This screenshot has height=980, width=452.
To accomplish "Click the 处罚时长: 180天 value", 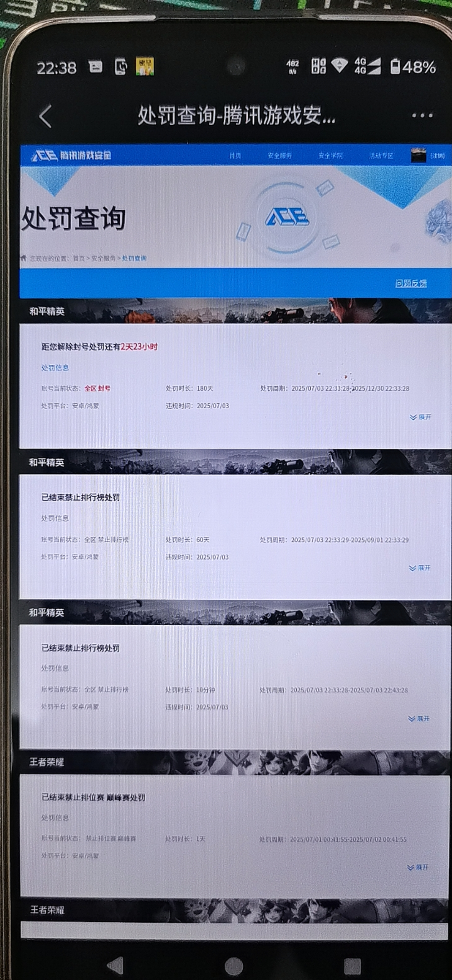I will (x=190, y=388).
